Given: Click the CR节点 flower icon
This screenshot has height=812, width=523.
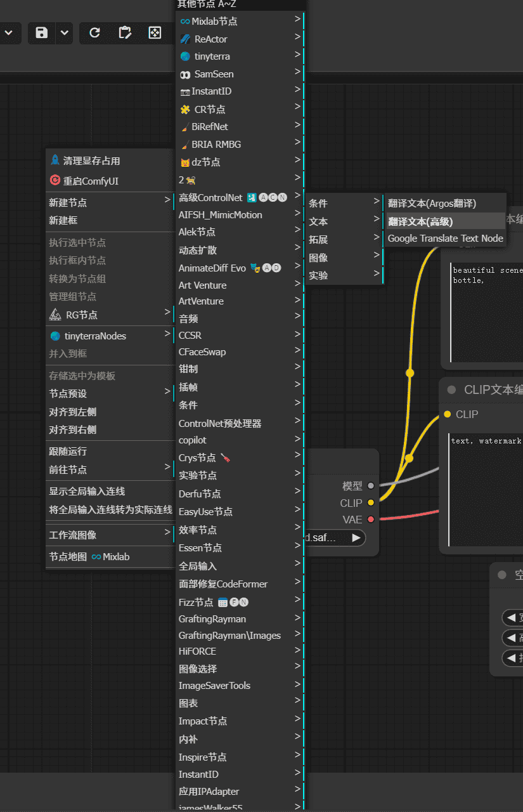Looking at the screenshot, I should (186, 109).
